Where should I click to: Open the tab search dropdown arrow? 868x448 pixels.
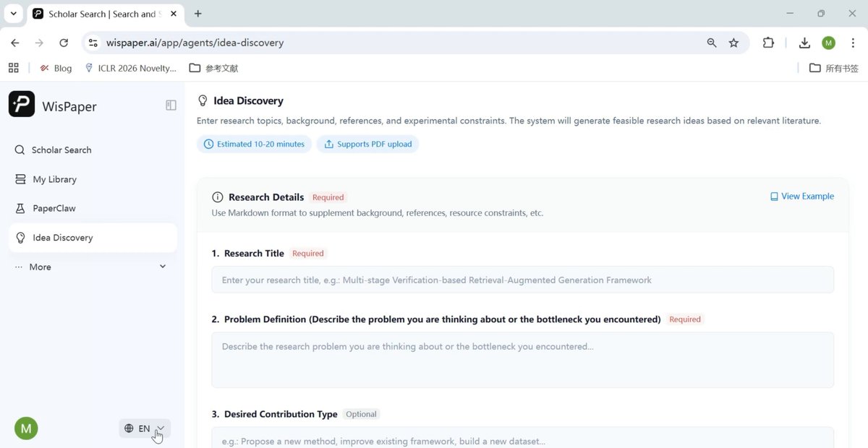(13, 14)
